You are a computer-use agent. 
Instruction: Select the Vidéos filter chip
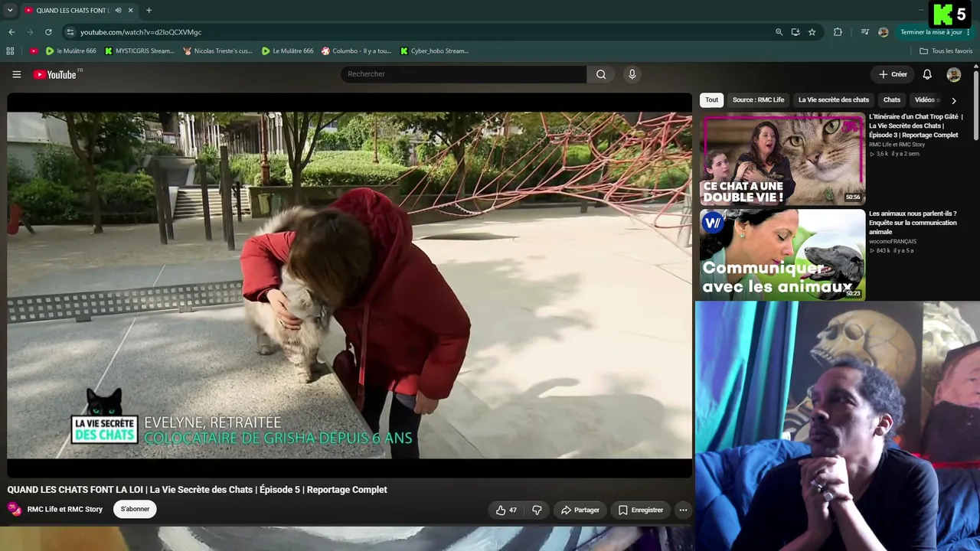(926, 100)
